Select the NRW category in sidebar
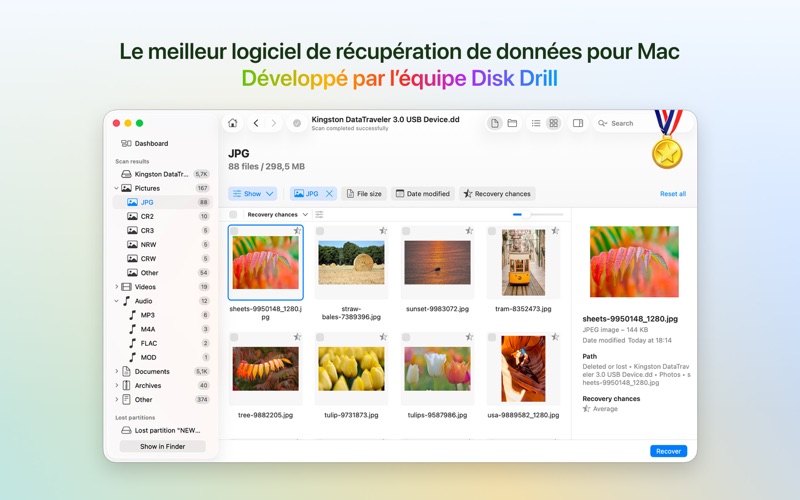Image resolution: width=800 pixels, height=500 pixels. pos(163,244)
